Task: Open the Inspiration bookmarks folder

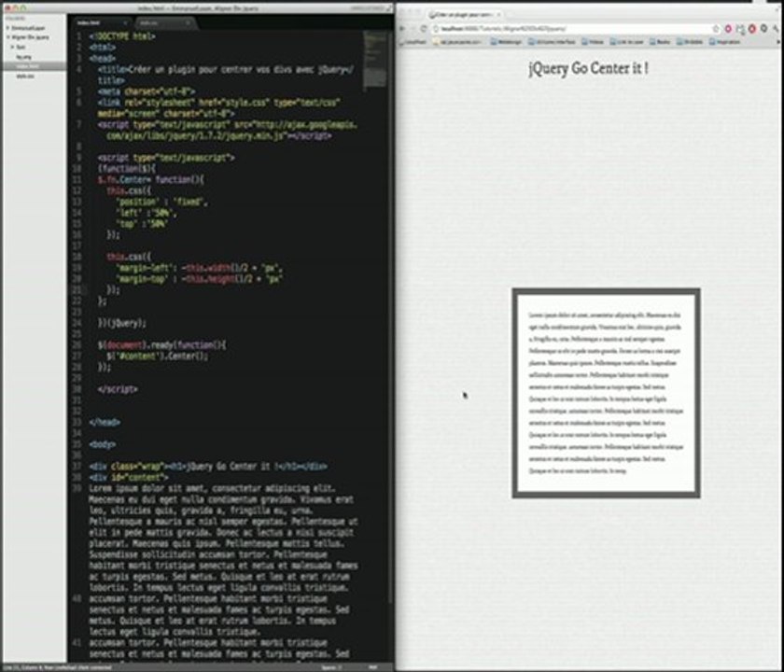Action: tap(725, 42)
